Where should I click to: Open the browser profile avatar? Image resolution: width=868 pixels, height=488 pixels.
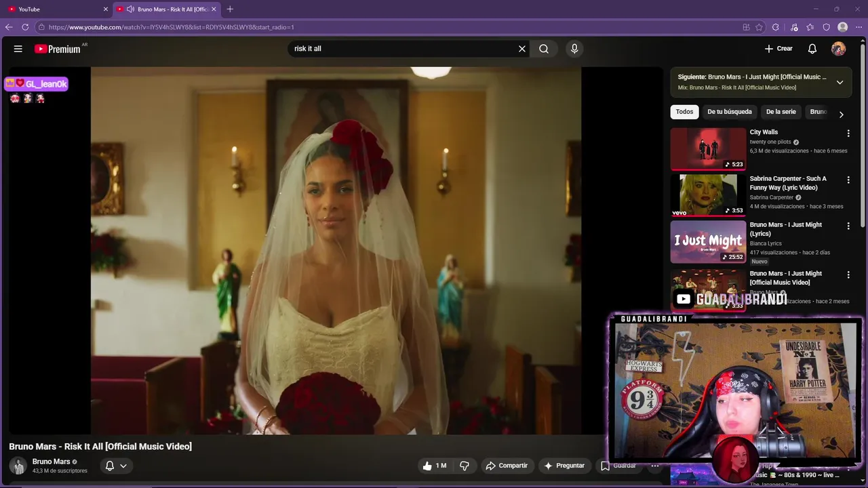pyautogui.click(x=843, y=27)
